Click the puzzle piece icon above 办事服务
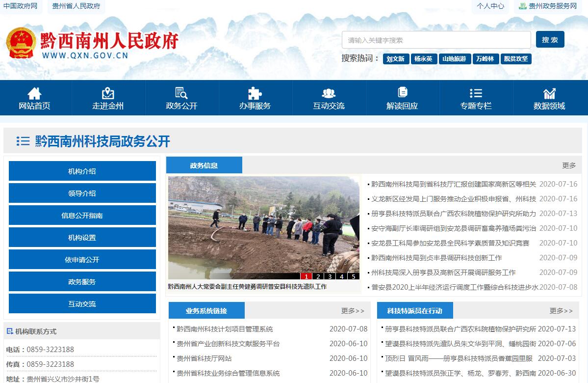The image size is (588, 383). coord(255,93)
